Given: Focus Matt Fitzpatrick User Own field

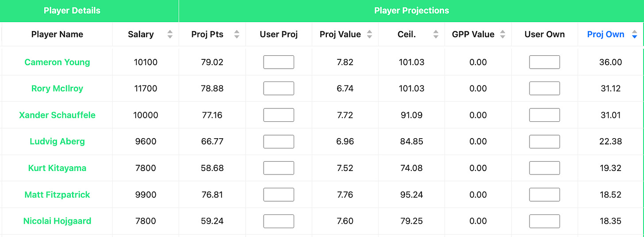Looking at the screenshot, I should point(544,195).
